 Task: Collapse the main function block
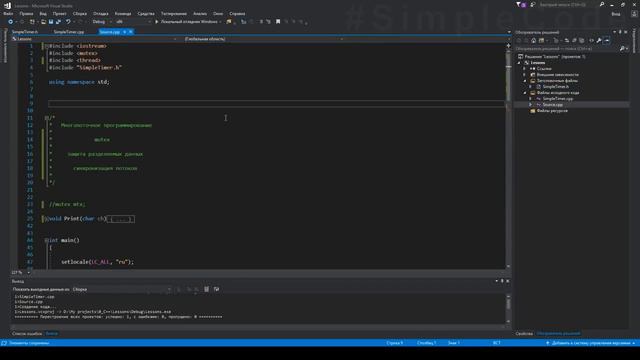[47, 240]
